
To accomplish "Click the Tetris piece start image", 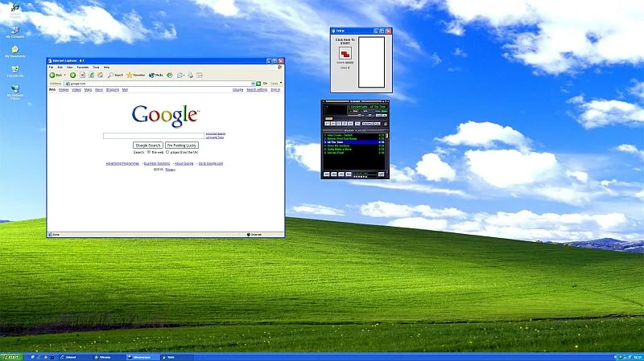I will (x=345, y=53).
